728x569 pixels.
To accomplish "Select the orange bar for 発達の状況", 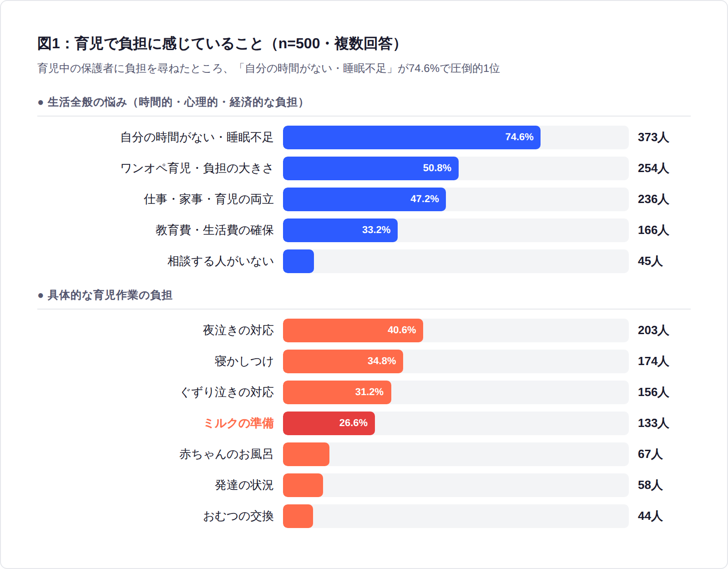I will (303, 485).
